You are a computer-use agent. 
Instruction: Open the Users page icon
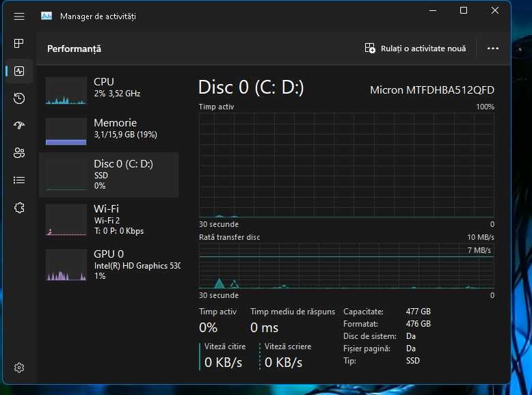(19, 153)
